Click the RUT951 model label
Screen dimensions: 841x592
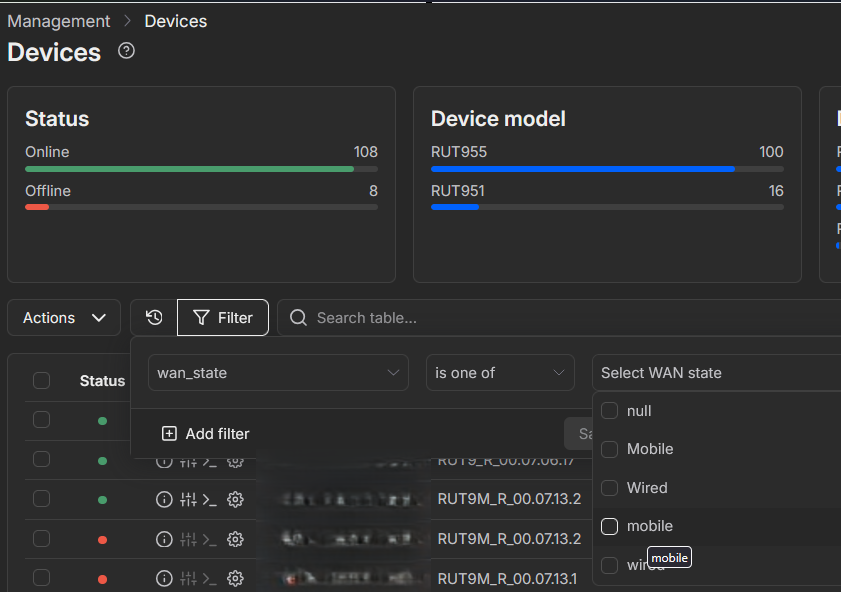458,191
